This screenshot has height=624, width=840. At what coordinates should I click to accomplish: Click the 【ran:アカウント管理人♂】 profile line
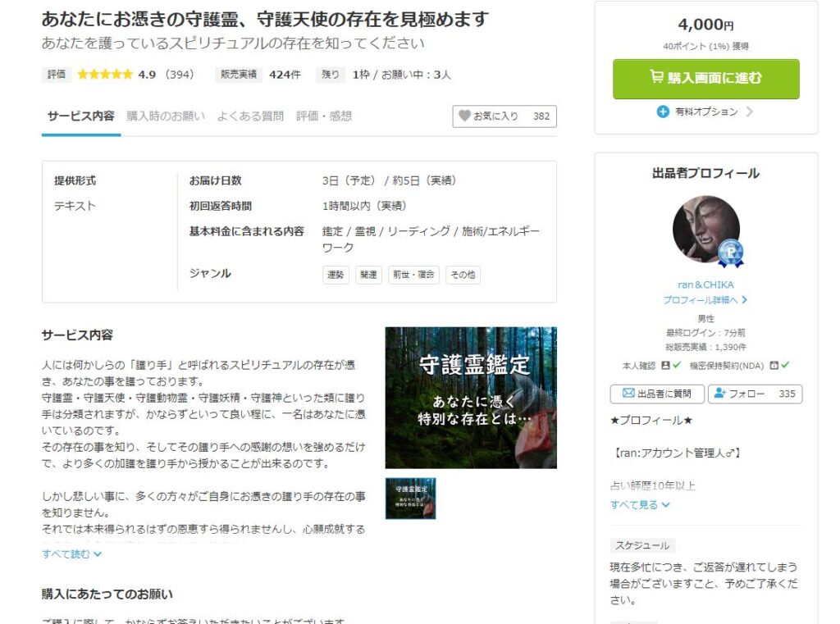[676, 453]
